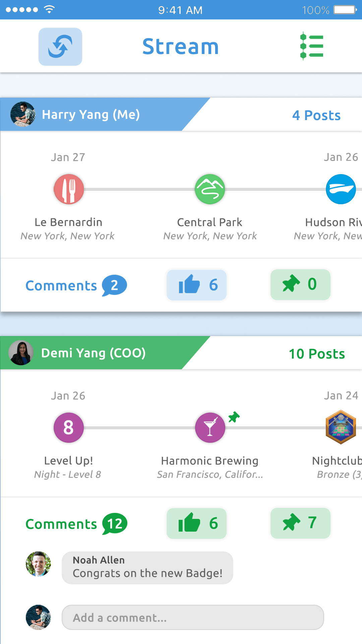Toggle pin on Harry Yang's post

301,285
